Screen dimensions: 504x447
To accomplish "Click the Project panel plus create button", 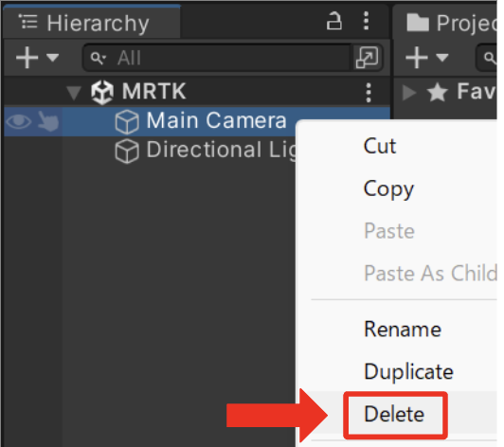I will tap(416, 58).
